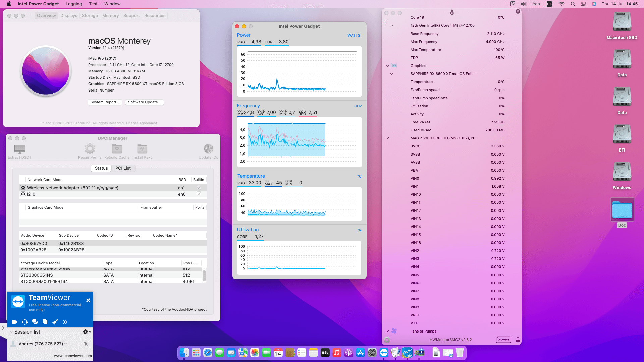The image size is (644, 362).
Task: Collapse the Graphics section in HWMonitorSMC2
Action: [387, 66]
